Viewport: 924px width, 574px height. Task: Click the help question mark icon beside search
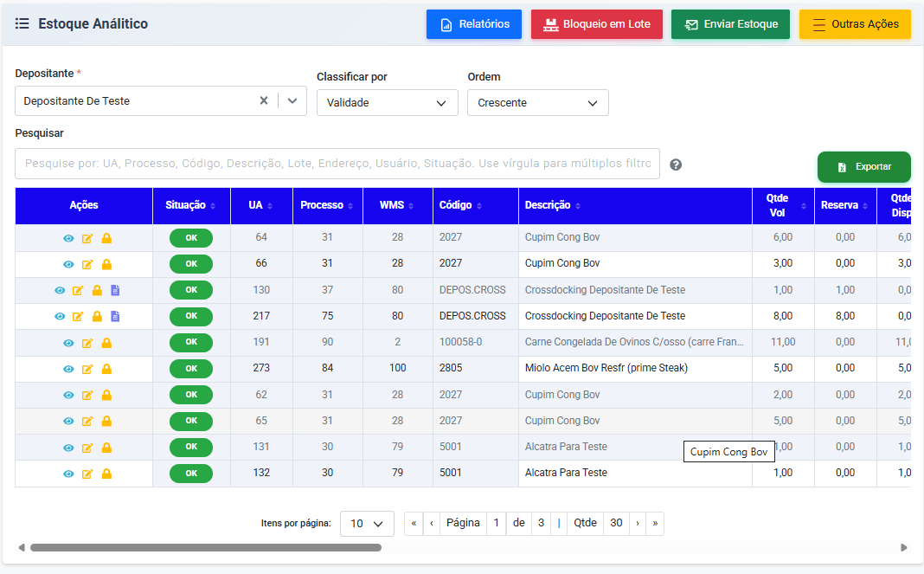(x=676, y=164)
